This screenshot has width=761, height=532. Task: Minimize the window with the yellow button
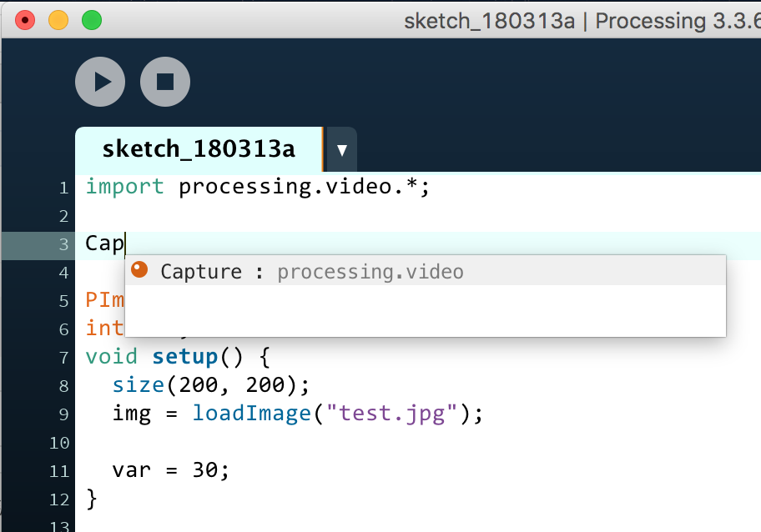pyautogui.click(x=57, y=20)
